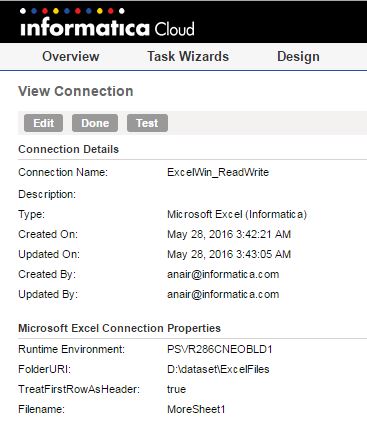Click the TreatFirstRowAsHeader true value
The image size is (367, 436).
[x=176, y=389]
